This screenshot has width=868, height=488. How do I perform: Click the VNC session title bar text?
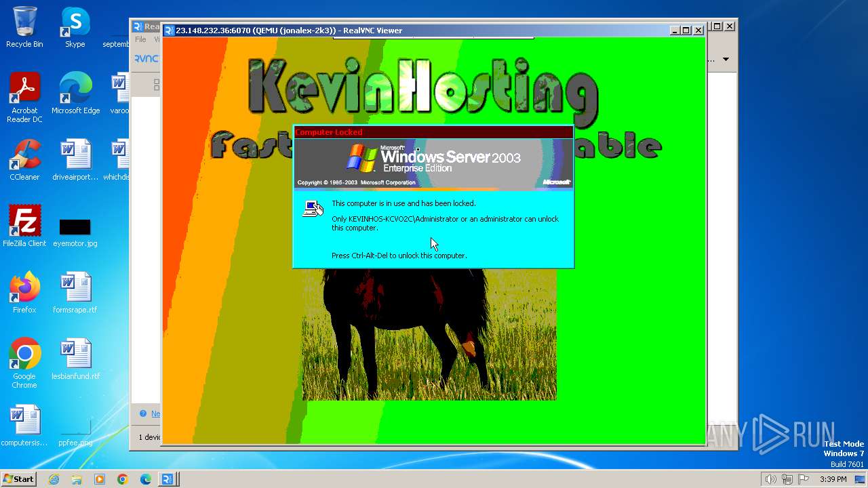pyautogui.click(x=289, y=30)
